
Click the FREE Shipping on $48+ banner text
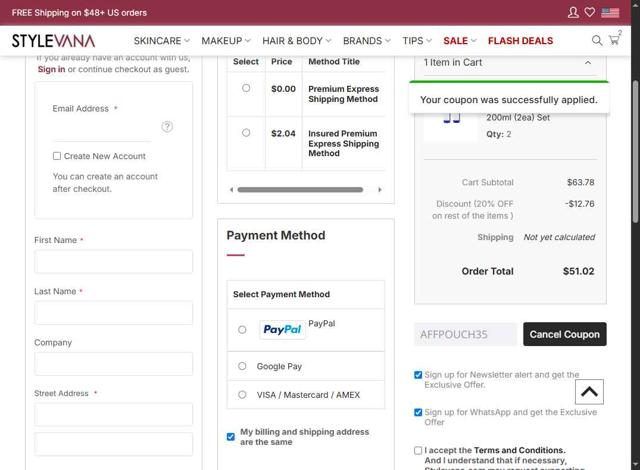coord(79,13)
